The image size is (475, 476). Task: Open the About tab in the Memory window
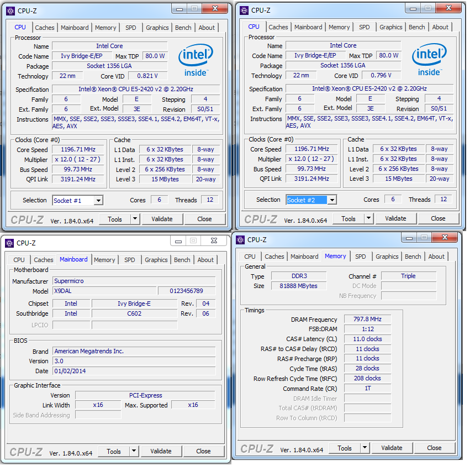click(436, 257)
